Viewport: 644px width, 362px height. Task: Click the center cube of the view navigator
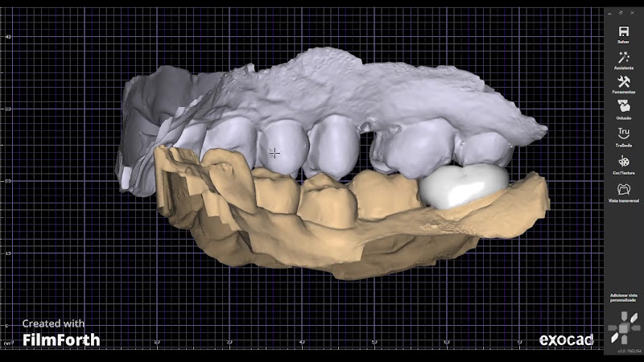pyautogui.click(x=624, y=329)
